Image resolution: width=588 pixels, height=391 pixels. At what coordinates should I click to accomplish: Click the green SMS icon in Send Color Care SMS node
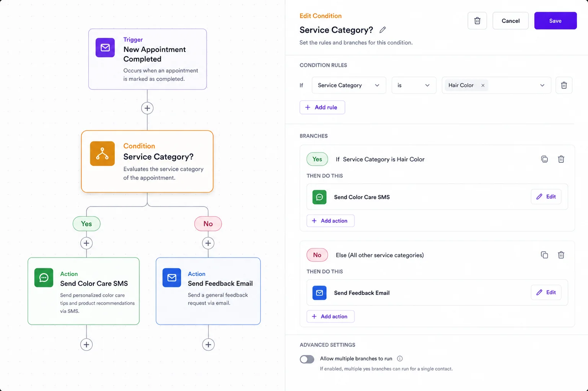(44, 277)
